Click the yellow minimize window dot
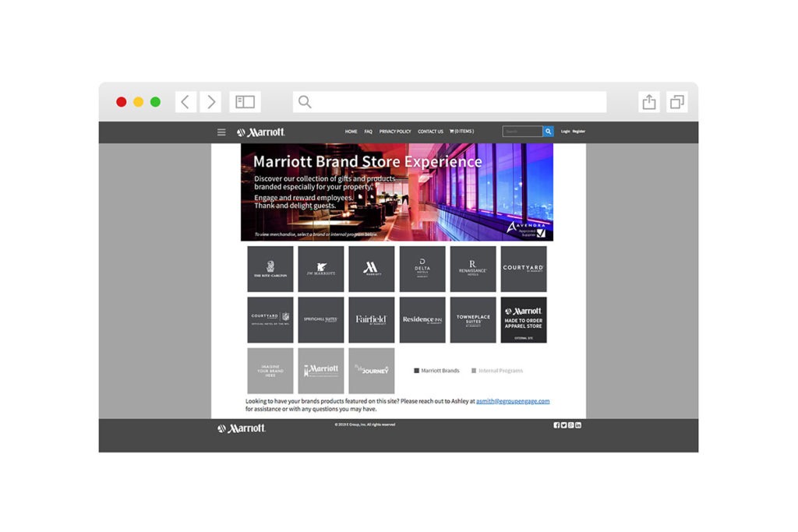Image resolution: width=798 pixels, height=532 pixels. click(x=139, y=102)
